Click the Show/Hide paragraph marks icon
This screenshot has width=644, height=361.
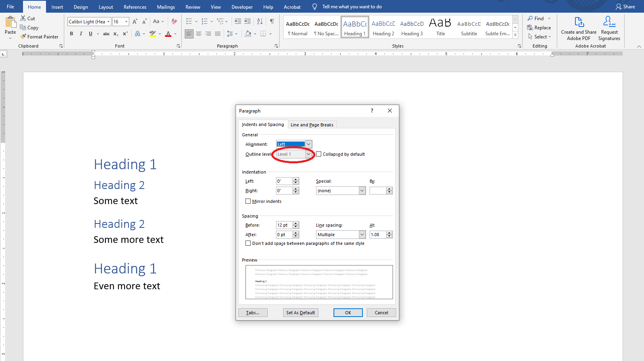click(272, 21)
